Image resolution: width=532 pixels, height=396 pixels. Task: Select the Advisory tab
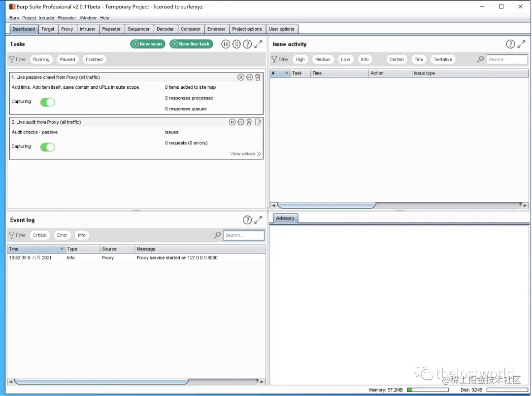point(285,218)
